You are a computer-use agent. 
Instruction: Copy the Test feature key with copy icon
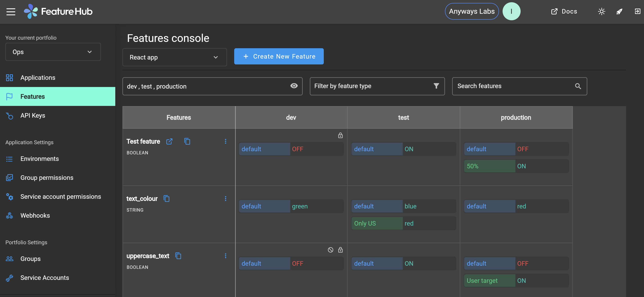[x=188, y=141]
